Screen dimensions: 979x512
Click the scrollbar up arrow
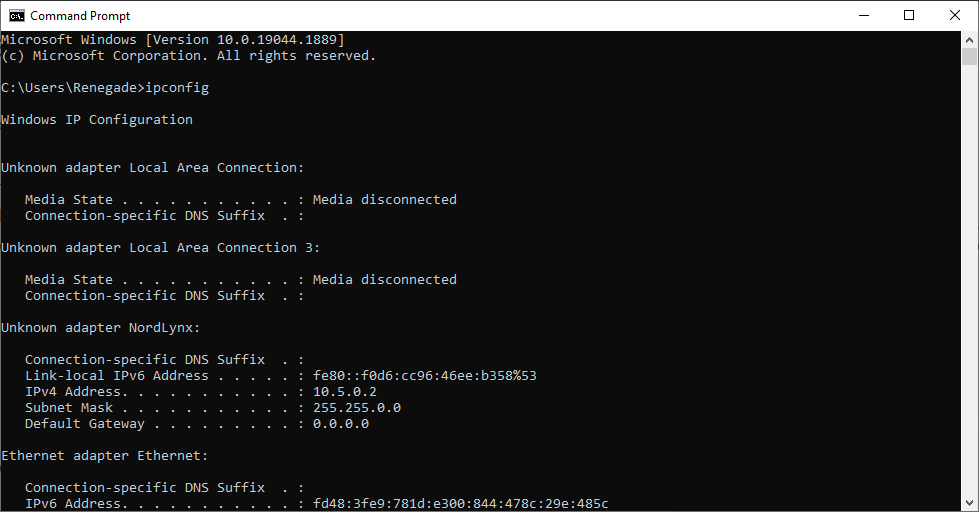click(x=969, y=40)
